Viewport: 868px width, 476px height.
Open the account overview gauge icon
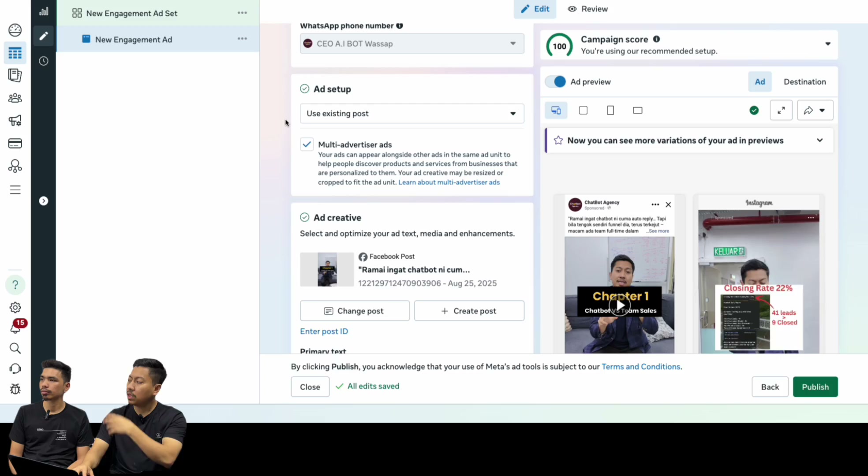tap(15, 30)
